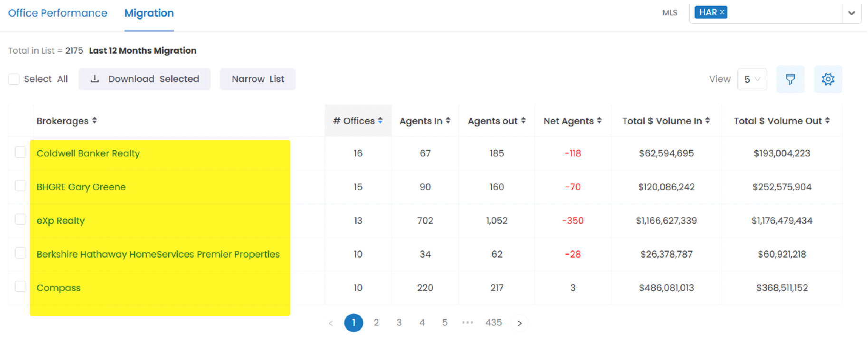The width and height of the screenshot is (868, 345).
Task: Sort by Agents out column arrows
Action: pos(523,121)
